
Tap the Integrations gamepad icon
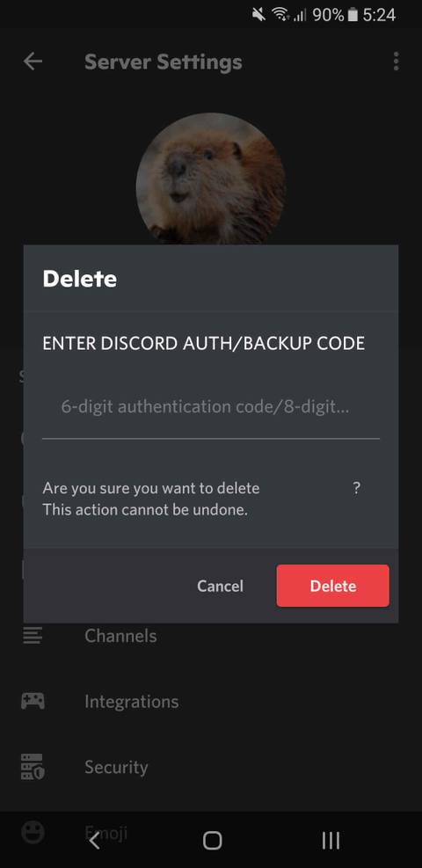[33, 702]
